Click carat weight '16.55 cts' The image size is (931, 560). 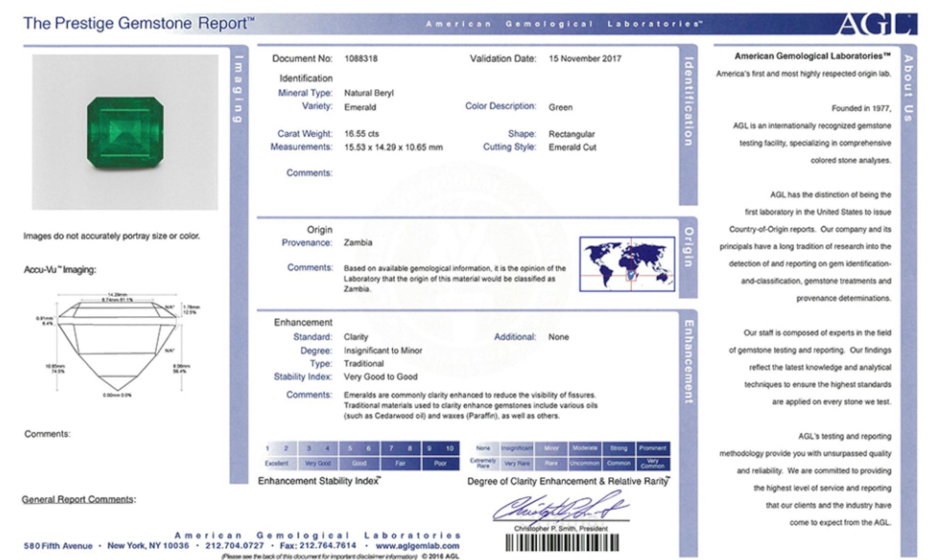click(361, 134)
